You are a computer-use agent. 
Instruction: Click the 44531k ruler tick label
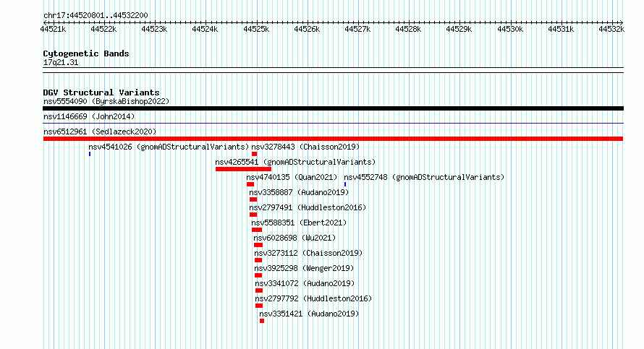tap(561, 29)
